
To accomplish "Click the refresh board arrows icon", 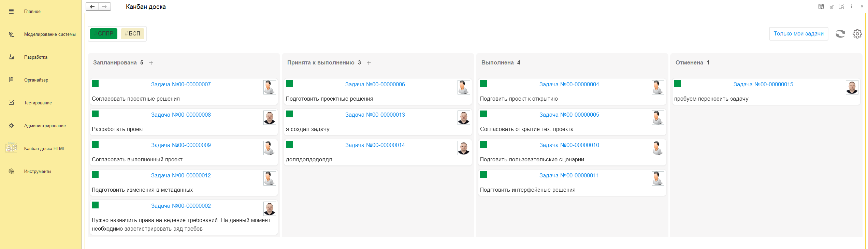I will (x=840, y=34).
